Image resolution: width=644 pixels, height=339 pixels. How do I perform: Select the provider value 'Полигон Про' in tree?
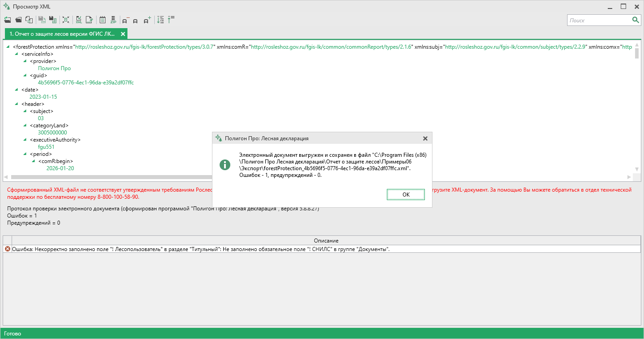click(55, 68)
